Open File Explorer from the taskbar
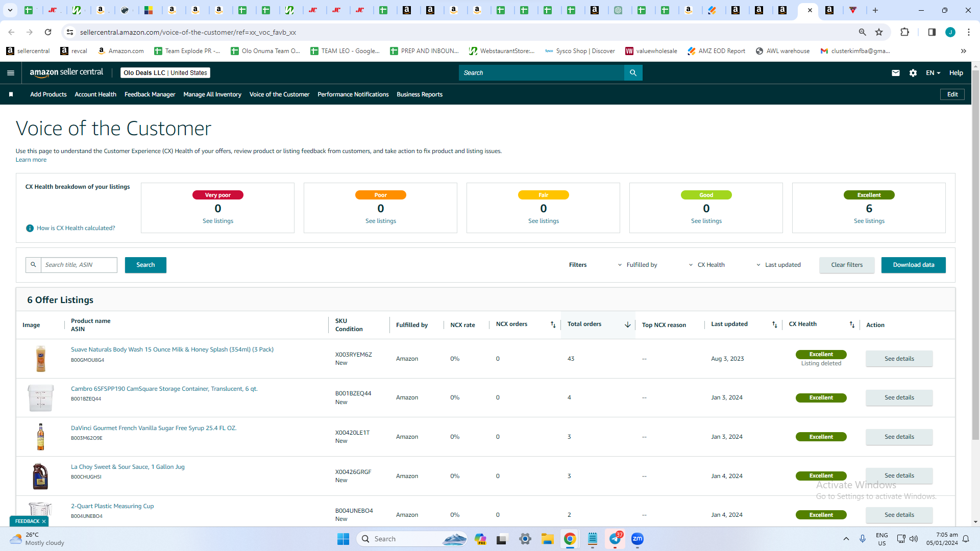Screen dimensions: 980x551 548,539
